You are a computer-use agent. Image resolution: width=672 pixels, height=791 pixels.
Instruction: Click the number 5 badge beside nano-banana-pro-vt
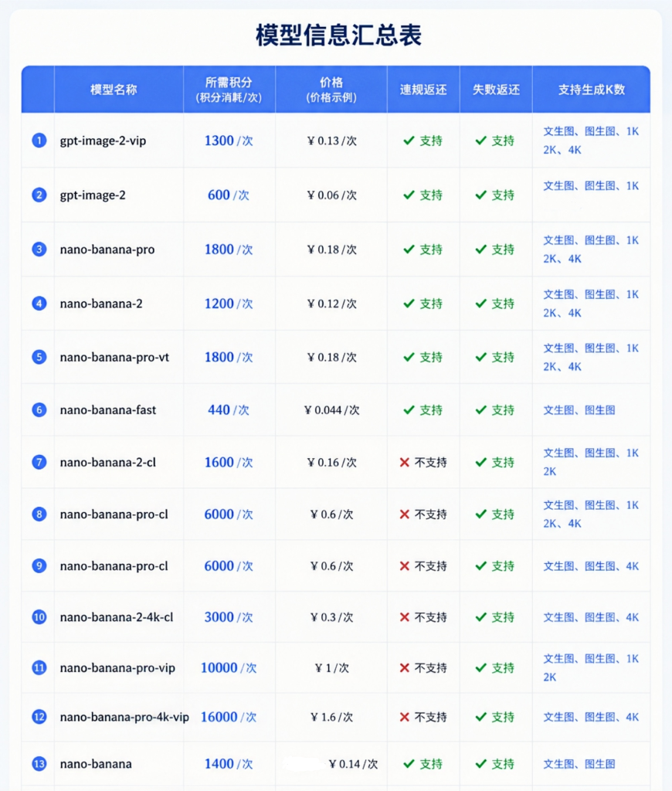click(x=39, y=357)
